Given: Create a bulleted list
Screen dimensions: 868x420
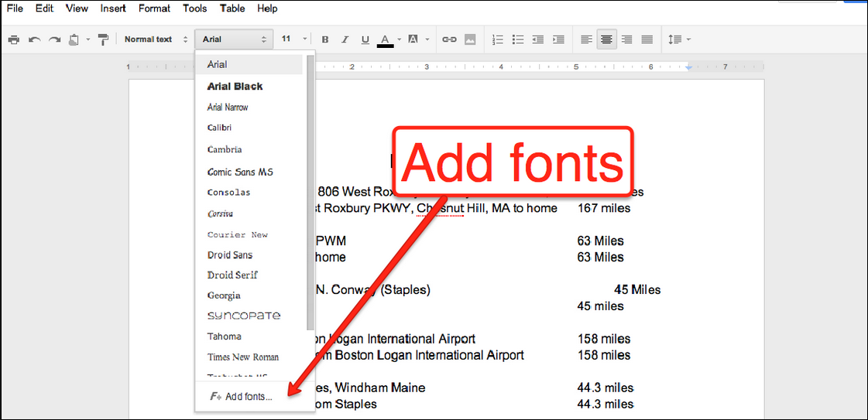Looking at the screenshot, I should tap(518, 39).
